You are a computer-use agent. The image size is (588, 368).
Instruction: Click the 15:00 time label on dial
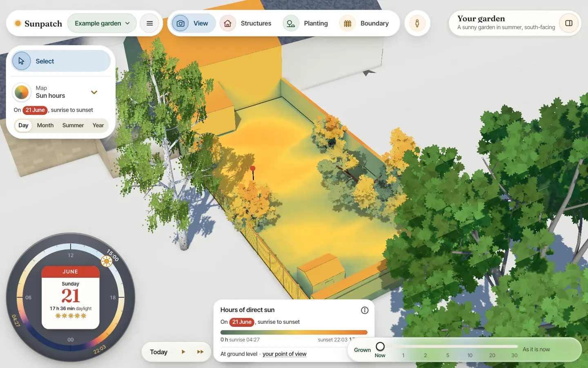click(x=113, y=255)
